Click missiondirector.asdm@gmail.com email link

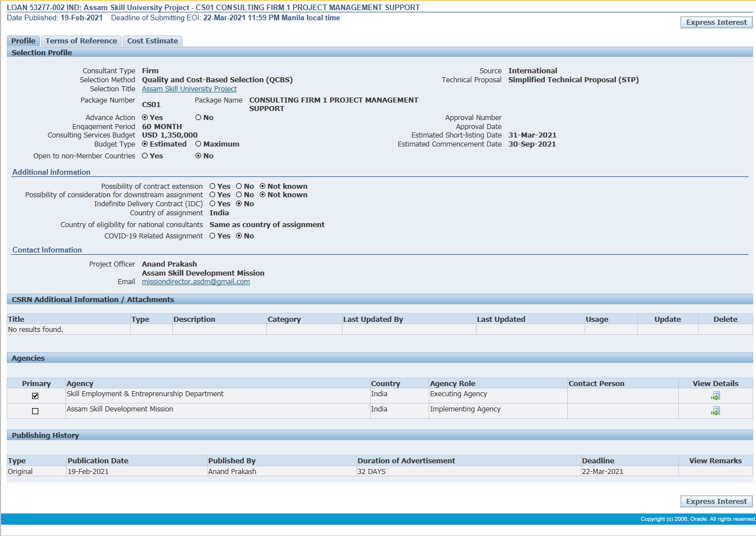coord(196,281)
